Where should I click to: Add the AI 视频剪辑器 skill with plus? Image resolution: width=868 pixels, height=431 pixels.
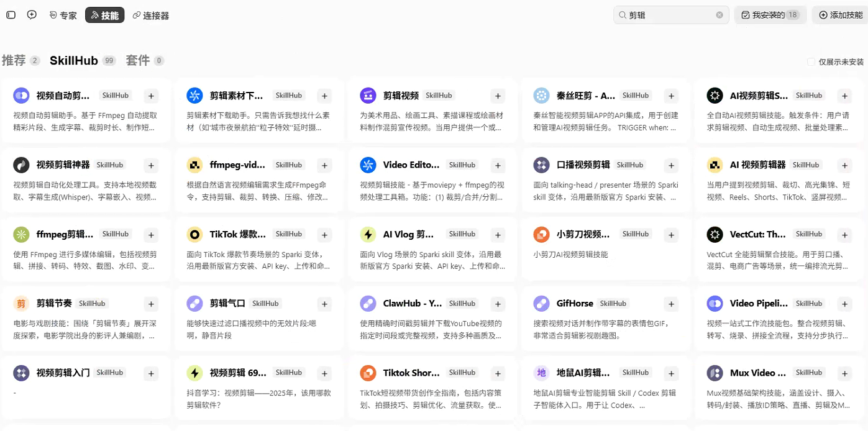click(844, 165)
